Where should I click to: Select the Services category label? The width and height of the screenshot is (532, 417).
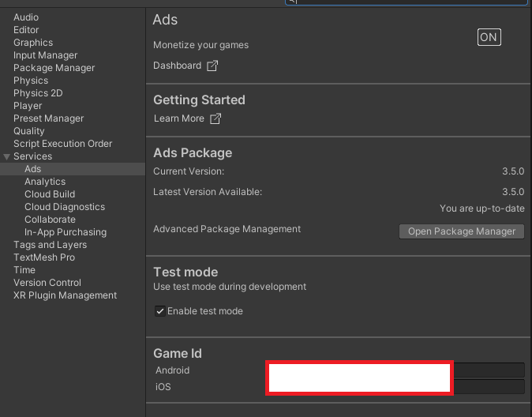click(x=33, y=156)
